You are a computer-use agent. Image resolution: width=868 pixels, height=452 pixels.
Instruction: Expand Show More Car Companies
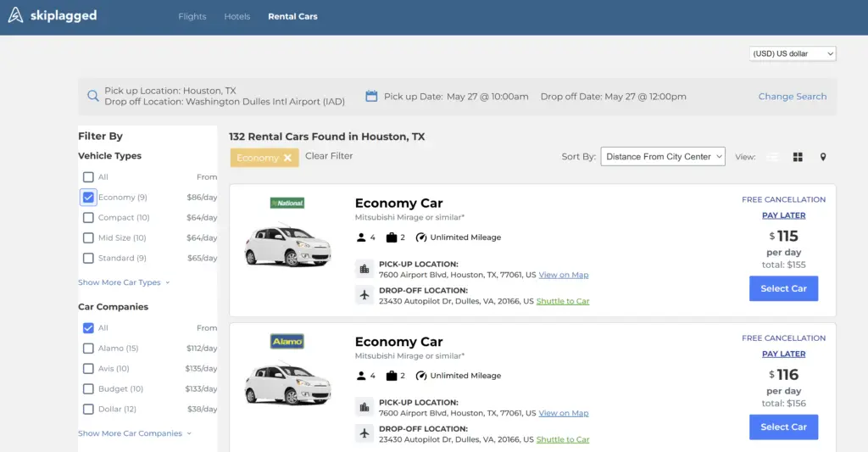pos(135,433)
